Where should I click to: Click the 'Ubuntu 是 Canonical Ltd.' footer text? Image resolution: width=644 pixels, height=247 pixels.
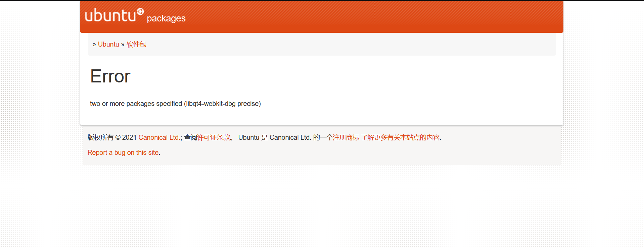pos(275,137)
